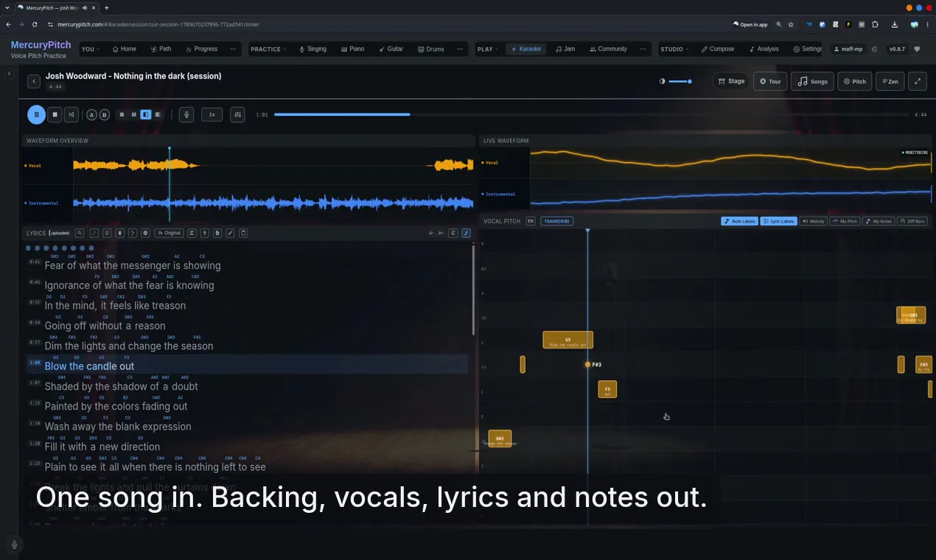Open the EN language selector
Screen dimensions: 936x560
tap(531, 221)
